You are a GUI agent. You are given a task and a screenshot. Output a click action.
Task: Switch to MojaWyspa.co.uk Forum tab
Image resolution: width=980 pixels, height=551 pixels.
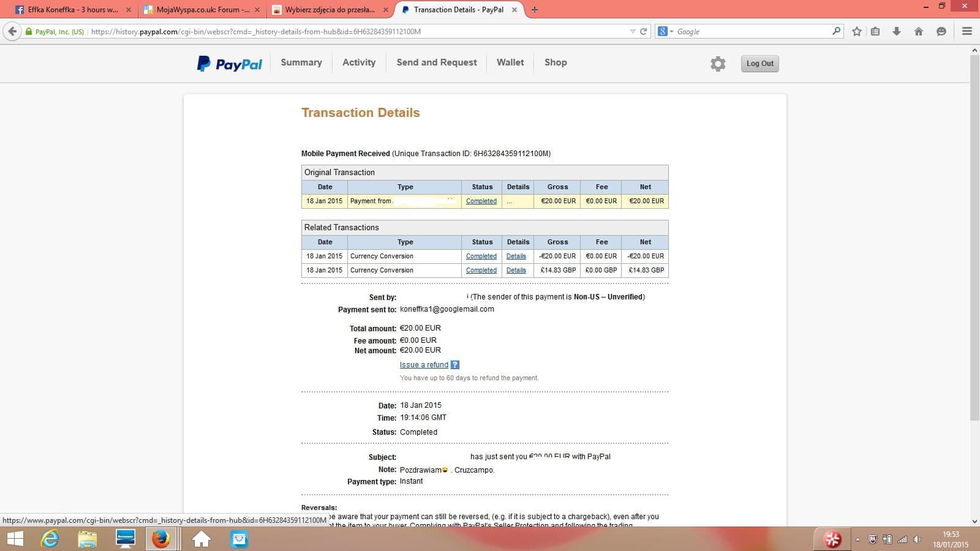point(202,10)
